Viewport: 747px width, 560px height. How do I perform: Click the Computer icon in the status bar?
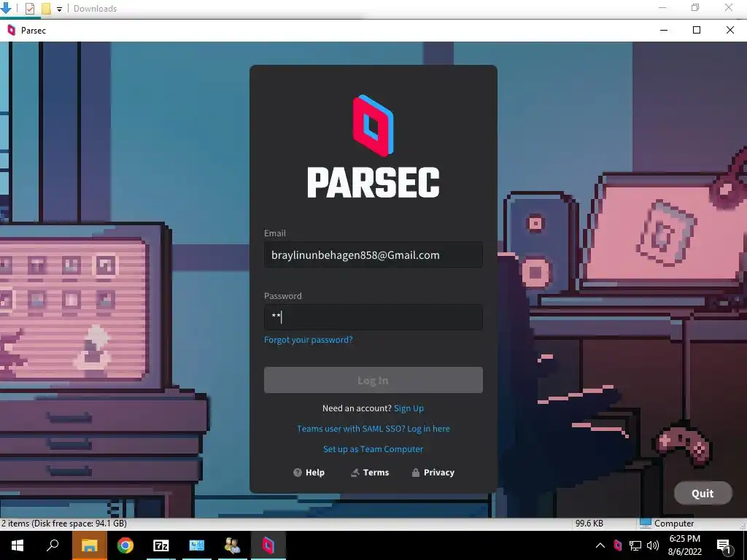pos(646,523)
